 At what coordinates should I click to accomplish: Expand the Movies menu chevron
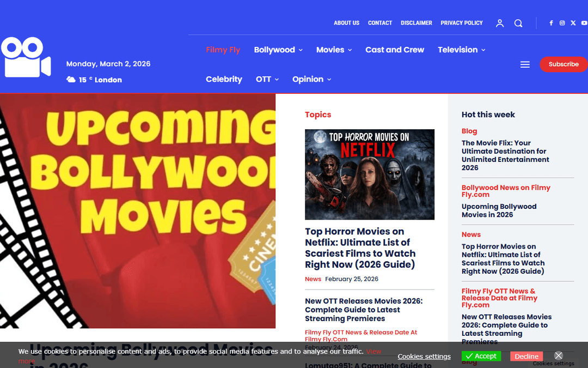point(350,50)
